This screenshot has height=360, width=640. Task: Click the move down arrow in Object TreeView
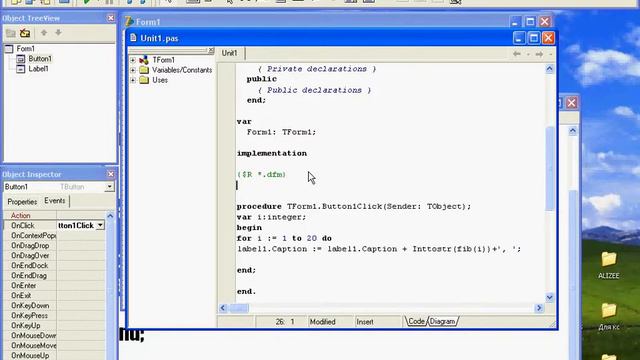point(58,33)
